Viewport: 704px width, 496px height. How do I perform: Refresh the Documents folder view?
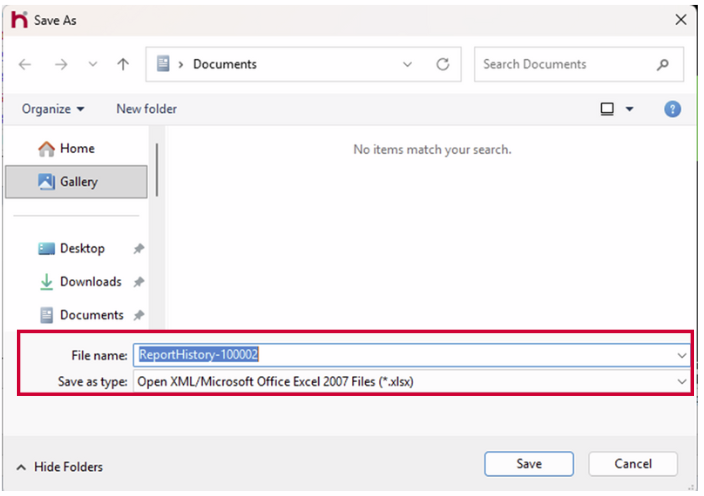[442, 64]
